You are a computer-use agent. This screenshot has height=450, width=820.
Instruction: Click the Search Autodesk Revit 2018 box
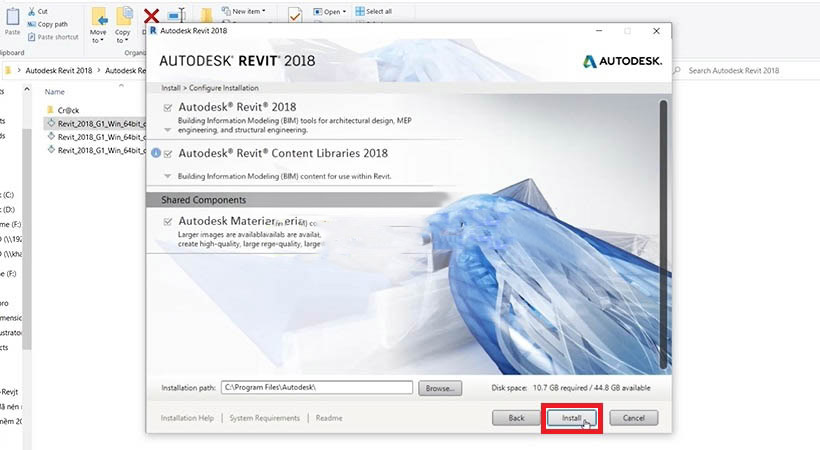pyautogui.click(x=733, y=70)
